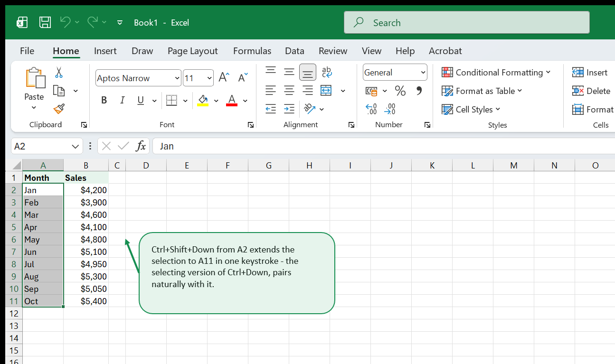The image size is (615, 364).
Task: Align text left
Action: click(271, 90)
